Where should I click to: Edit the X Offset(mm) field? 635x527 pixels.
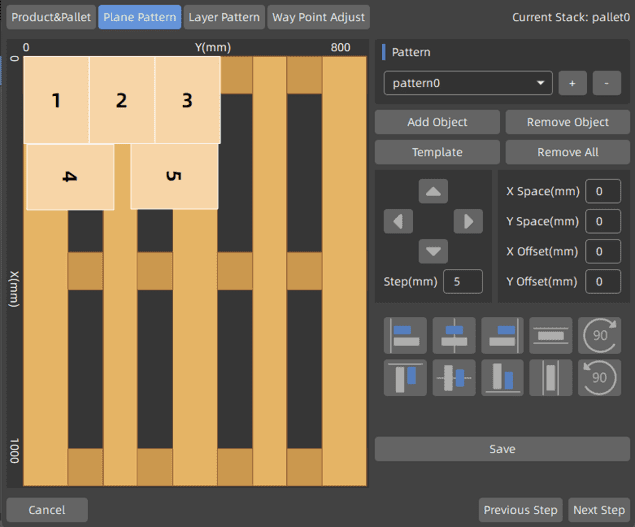[603, 251]
